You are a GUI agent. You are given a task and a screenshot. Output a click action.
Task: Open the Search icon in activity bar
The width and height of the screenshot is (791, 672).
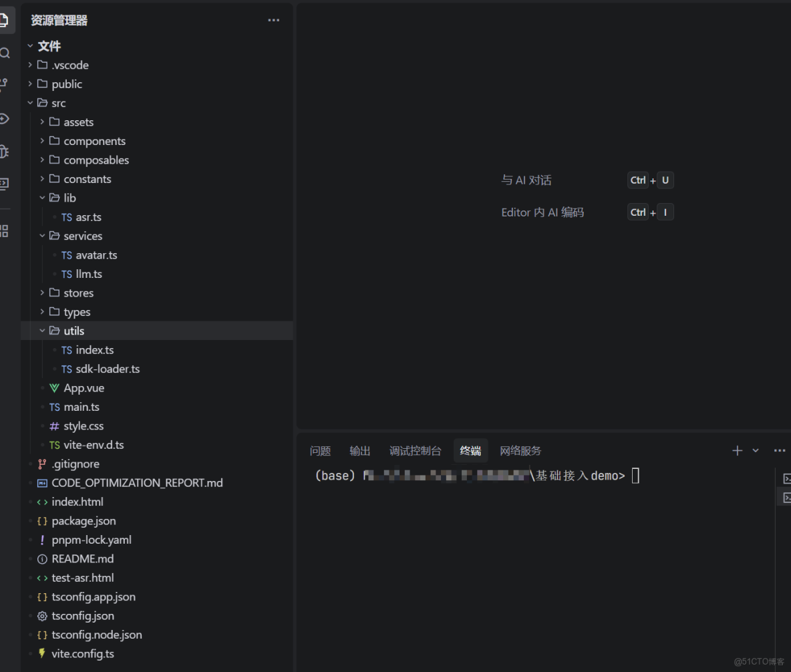point(5,53)
